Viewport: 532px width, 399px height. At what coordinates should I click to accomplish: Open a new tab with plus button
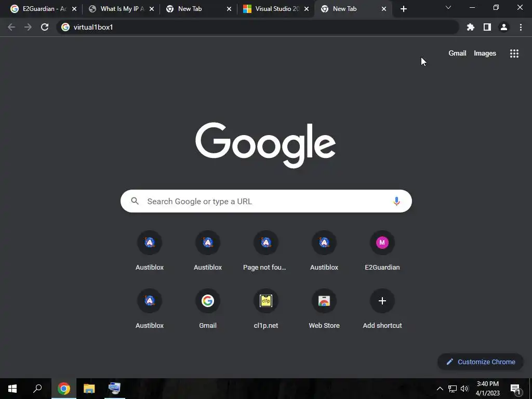[x=403, y=9]
